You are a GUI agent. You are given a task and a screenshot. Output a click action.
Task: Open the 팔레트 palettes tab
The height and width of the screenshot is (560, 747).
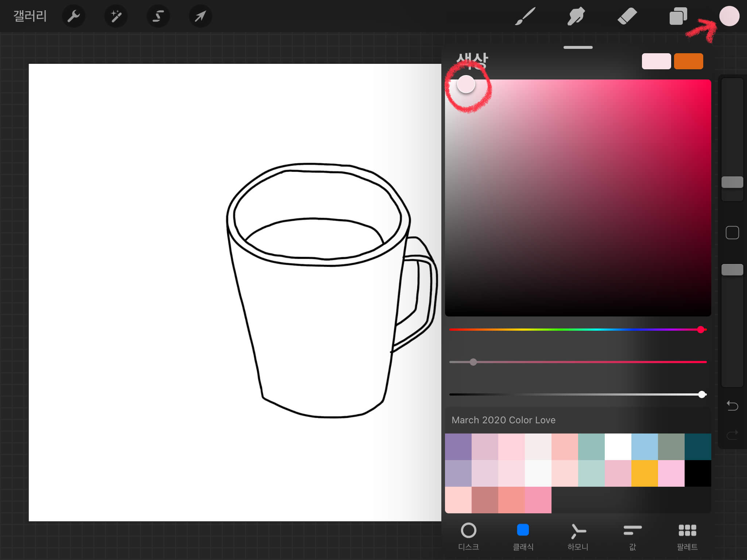[x=687, y=536]
